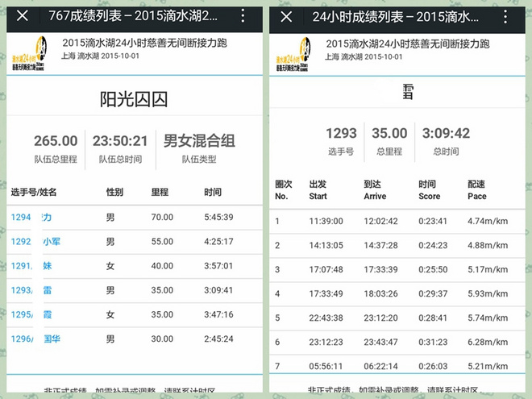Select total distance 35.00 总里程 value
532x399 pixels.
click(x=389, y=133)
